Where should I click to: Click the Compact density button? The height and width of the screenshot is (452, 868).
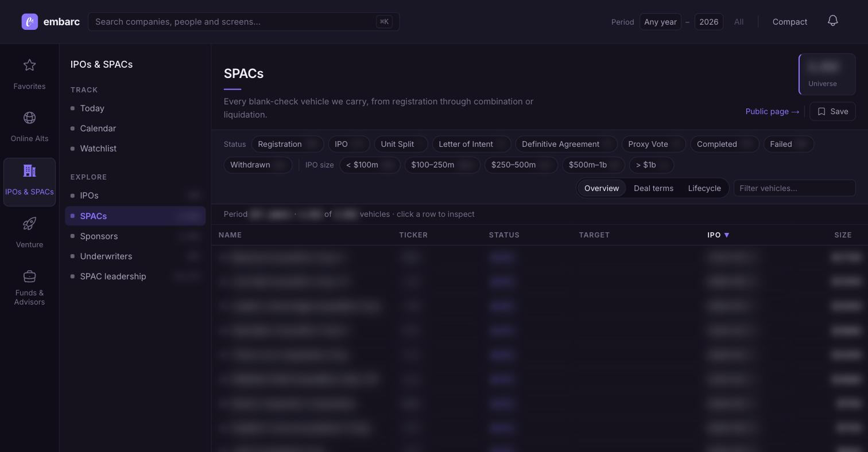tap(790, 22)
